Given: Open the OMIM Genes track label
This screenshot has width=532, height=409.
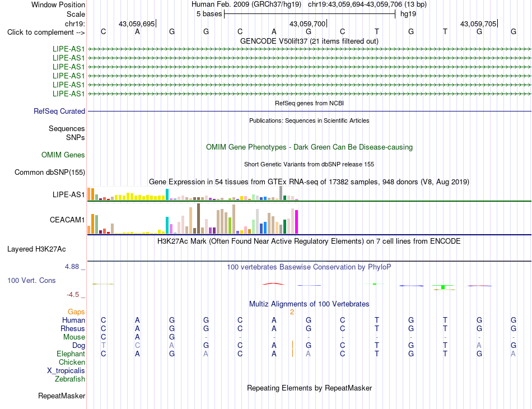Looking at the screenshot, I should [x=63, y=155].
